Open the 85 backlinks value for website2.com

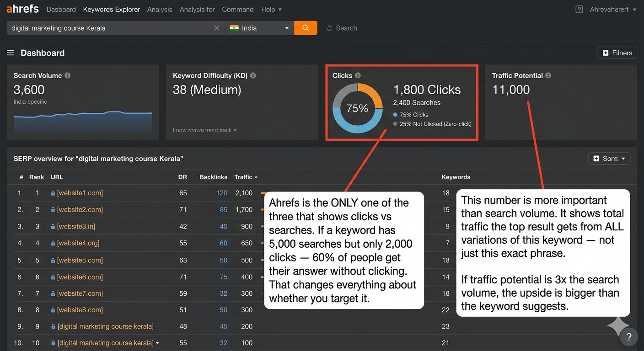tap(224, 209)
